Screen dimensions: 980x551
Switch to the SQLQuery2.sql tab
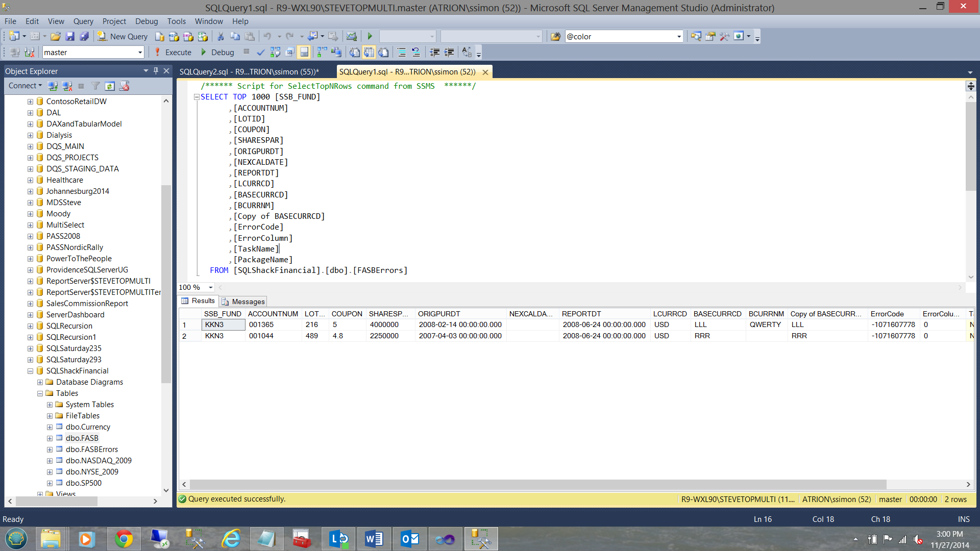pyautogui.click(x=249, y=71)
